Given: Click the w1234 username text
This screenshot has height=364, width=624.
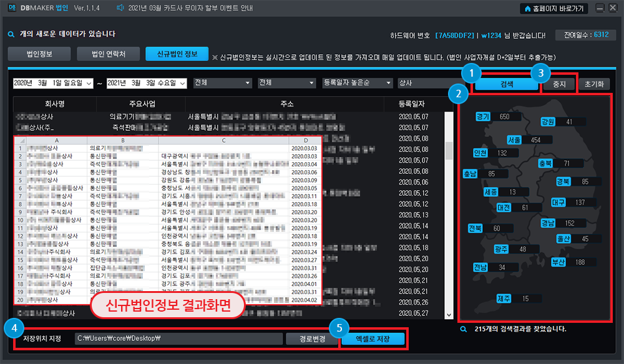Looking at the screenshot, I should coord(491,36).
